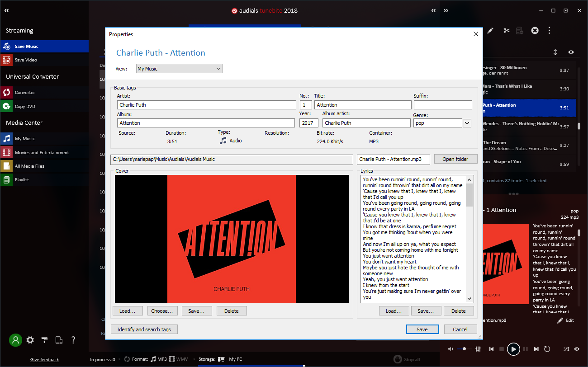Open the three-dot more options menu
Image resolution: width=588 pixels, height=367 pixels.
tap(549, 30)
